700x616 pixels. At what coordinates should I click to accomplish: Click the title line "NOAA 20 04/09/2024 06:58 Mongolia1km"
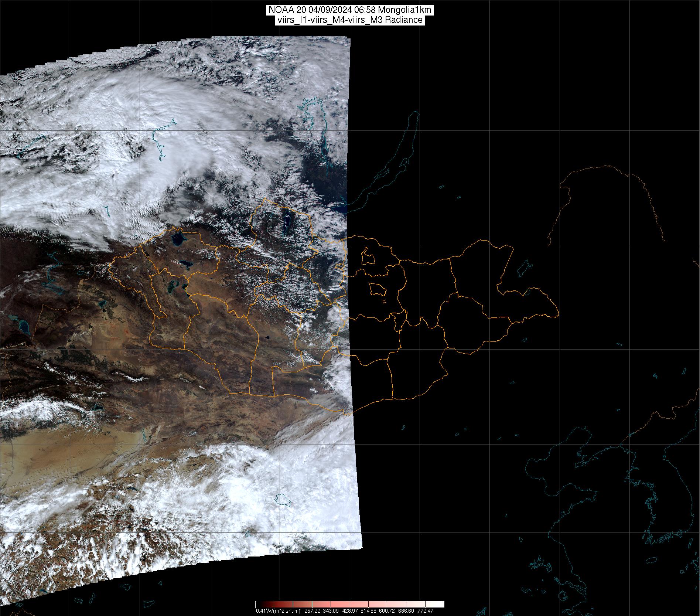click(x=349, y=11)
